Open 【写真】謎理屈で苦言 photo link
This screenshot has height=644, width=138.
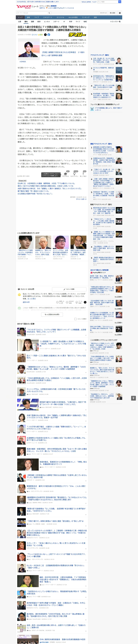63,54
